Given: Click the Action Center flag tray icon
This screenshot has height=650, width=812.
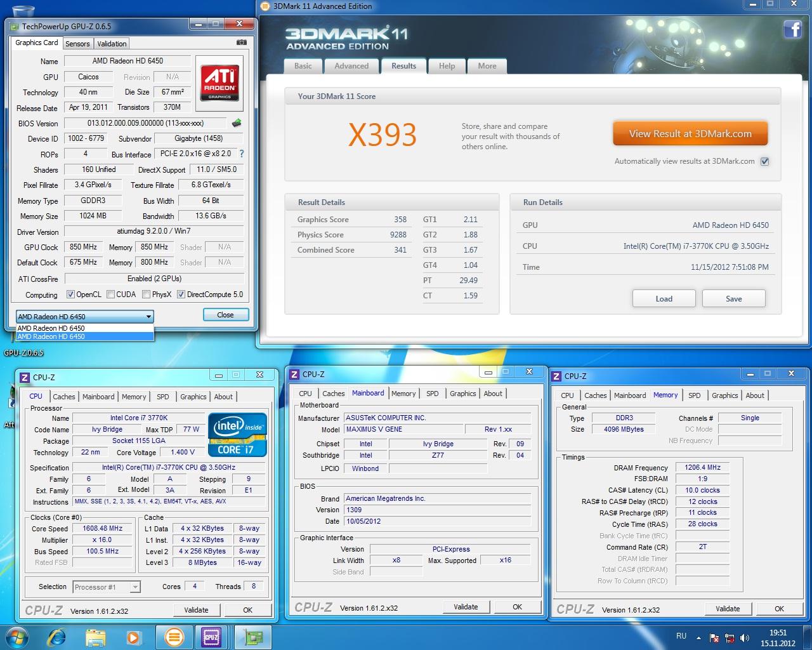Looking at the screenshot, I should click(x=714, y=638).
